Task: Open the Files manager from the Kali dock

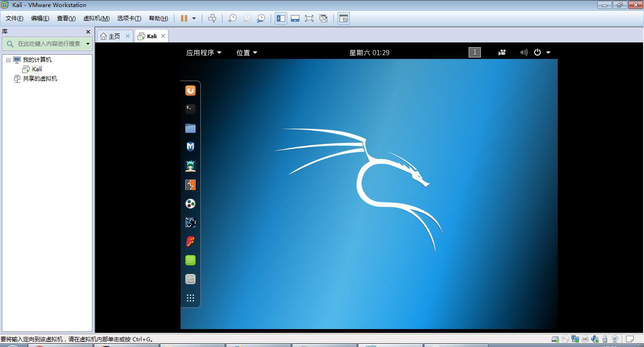Action: [x=190, y=128]
